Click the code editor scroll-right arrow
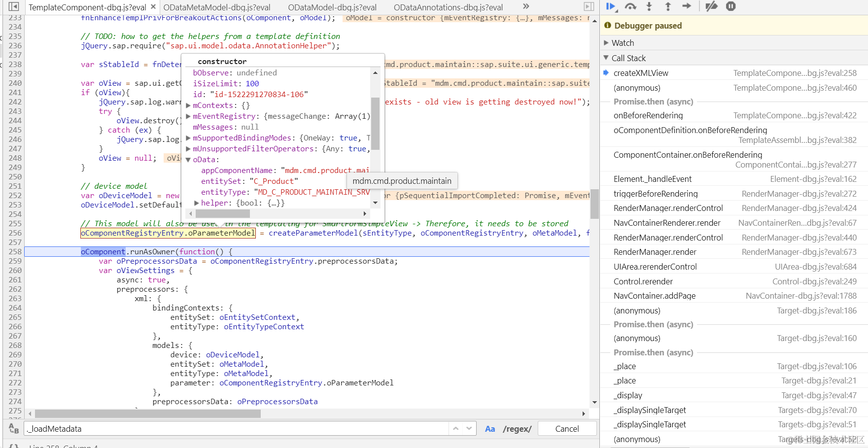 click(584, 414)
